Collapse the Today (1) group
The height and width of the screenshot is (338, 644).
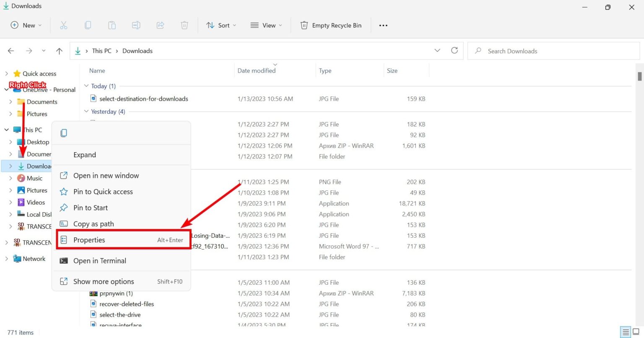tap(86, 86)
